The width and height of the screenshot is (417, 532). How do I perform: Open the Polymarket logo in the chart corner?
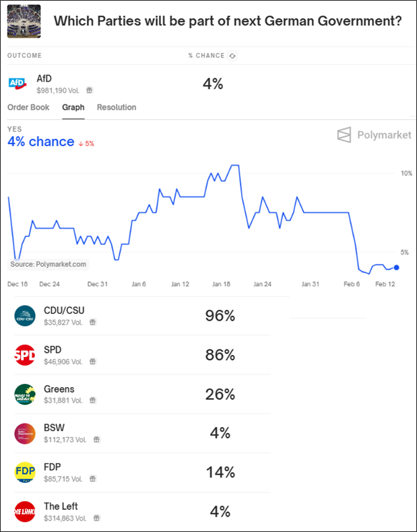374,135
